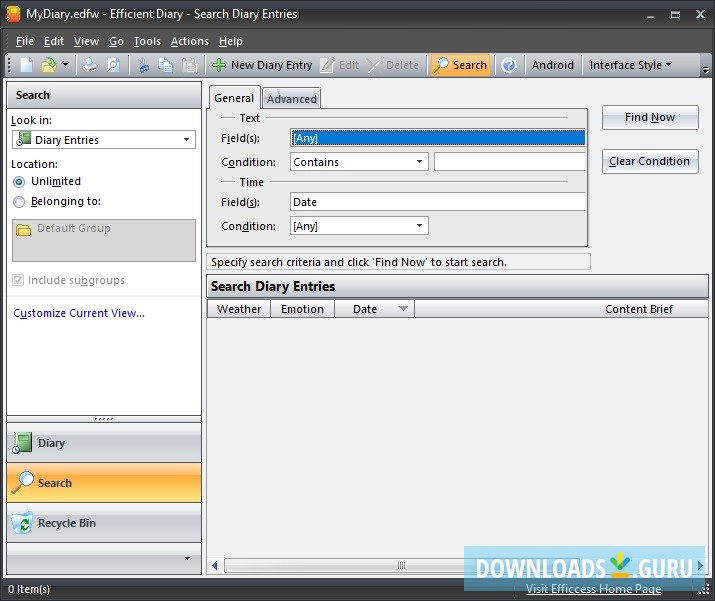The width and height of the screenshot is (715, 601).
Task: Click the print toolbar icon
Action: pos(90,65)
